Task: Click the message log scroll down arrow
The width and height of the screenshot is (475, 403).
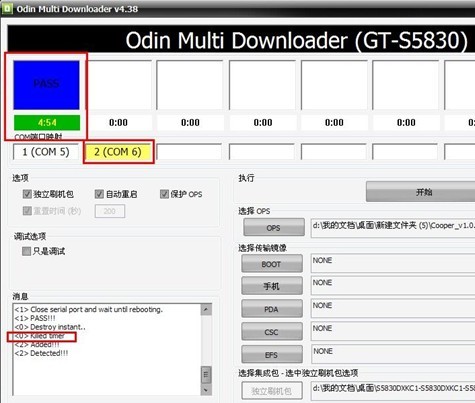Action: (206, 389)
